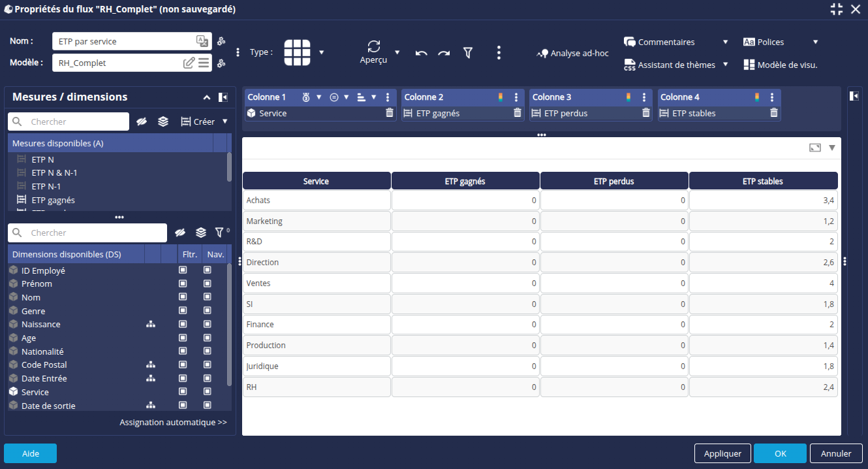Open the filter funnel icon in toolbar
Viewport: 868px width, 469px height.
(468, 53)
